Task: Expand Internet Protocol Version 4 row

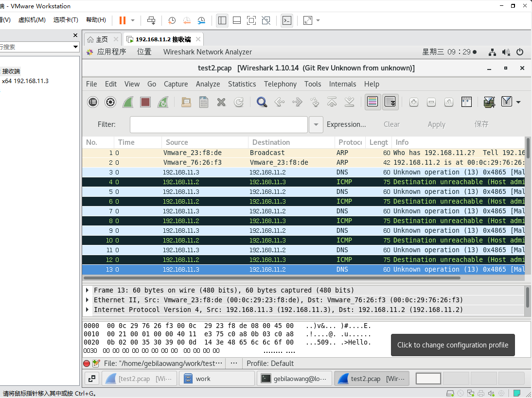Action: (x=87, y=310)
